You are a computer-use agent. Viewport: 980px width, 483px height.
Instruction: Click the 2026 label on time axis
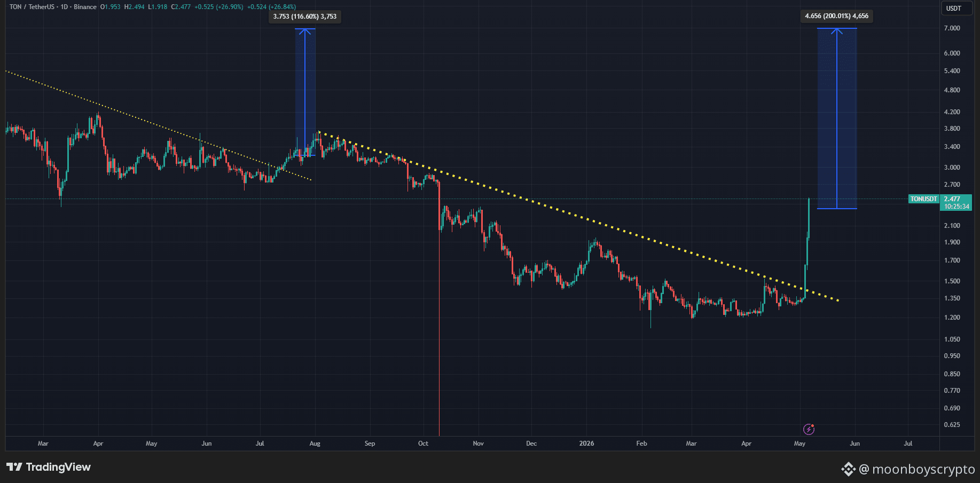(586, 444)
